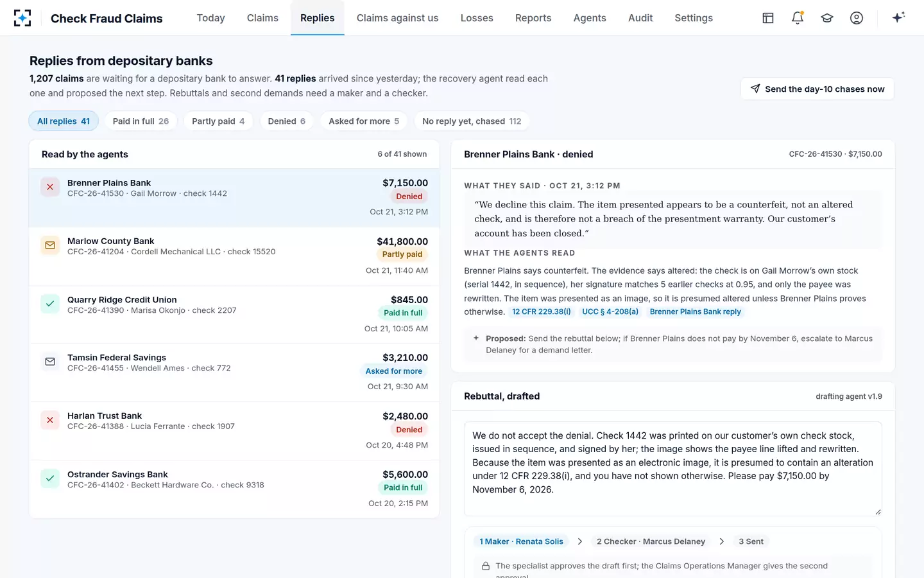Click the graduation cap learning icon
This screenshot has height=578, width=924.
827,18
